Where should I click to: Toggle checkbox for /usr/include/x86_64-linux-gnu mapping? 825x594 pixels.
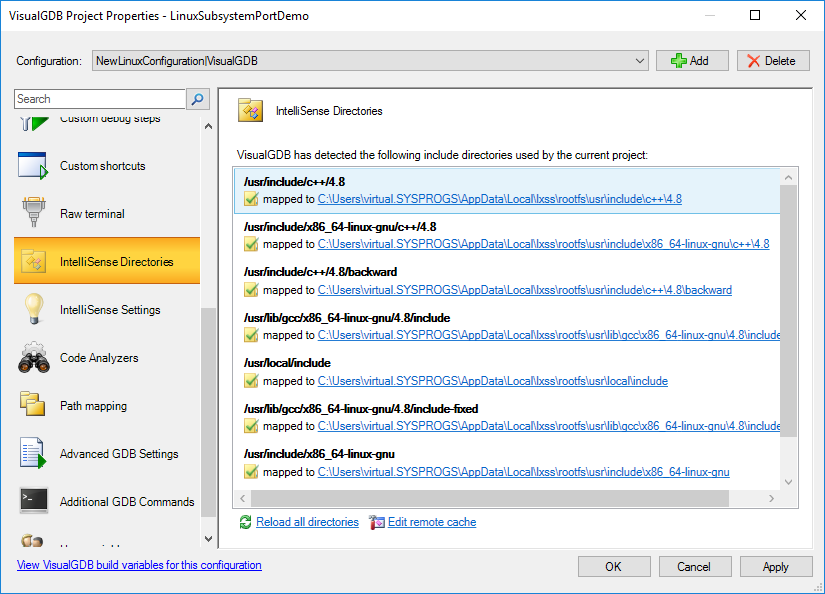coord(251,472)
